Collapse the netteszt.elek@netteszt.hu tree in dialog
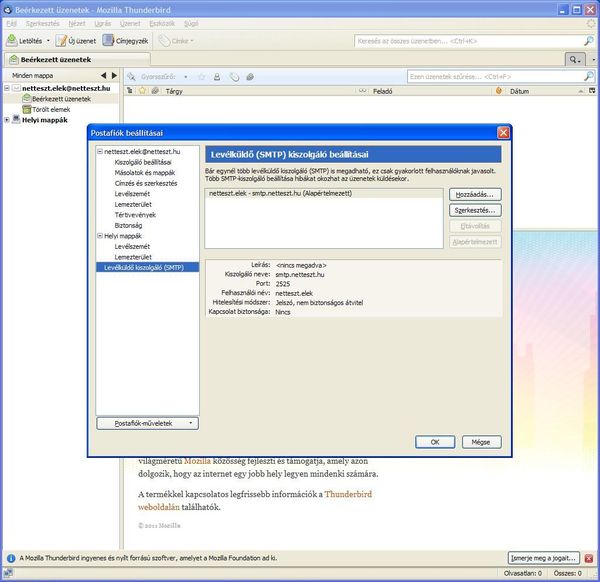This screenshot has height=582, width=600. tap(100, 151)
